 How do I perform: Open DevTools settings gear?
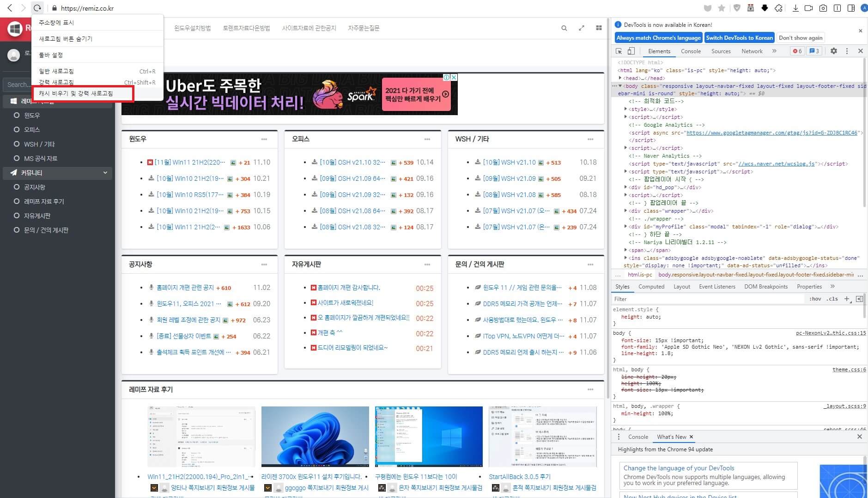tap(834, 51)
